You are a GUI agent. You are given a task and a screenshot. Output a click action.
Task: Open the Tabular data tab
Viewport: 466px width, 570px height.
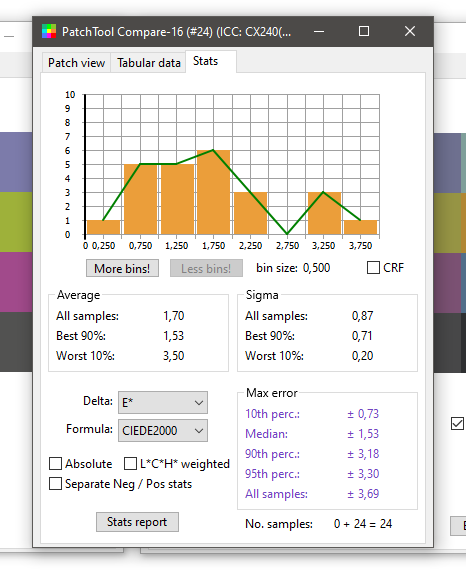tap(148, 63)
